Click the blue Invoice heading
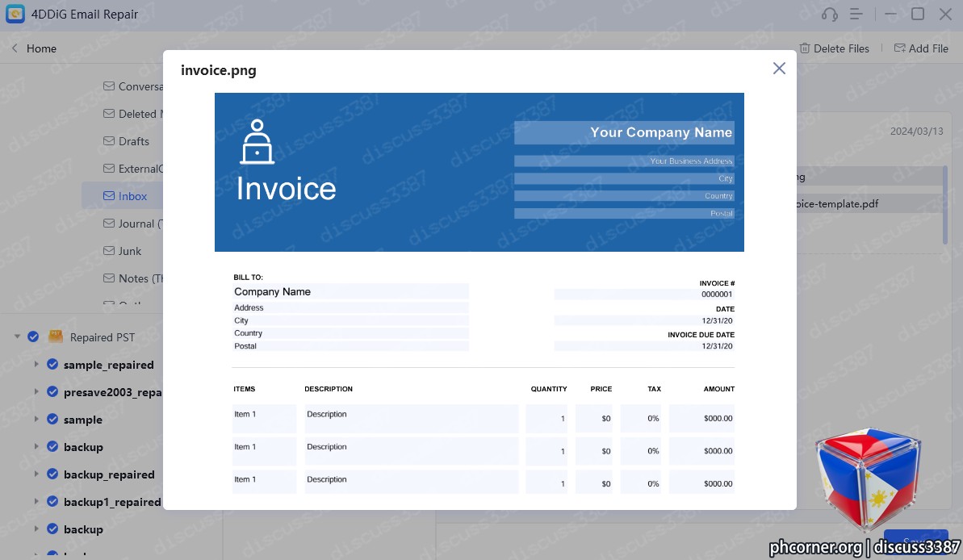This screenshot has height=560, width=963. point(287,189)
